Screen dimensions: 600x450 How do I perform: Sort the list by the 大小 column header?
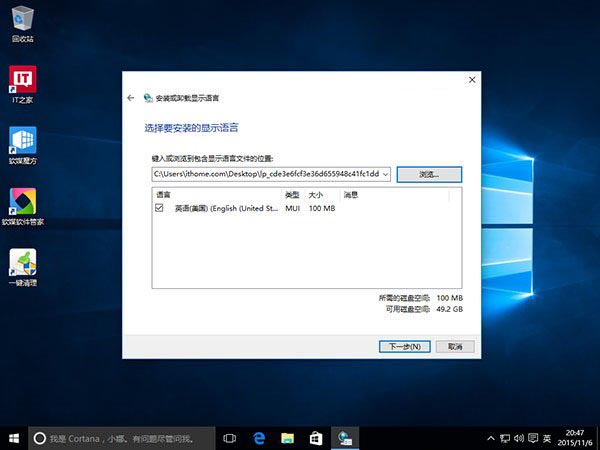click(316, 194)
